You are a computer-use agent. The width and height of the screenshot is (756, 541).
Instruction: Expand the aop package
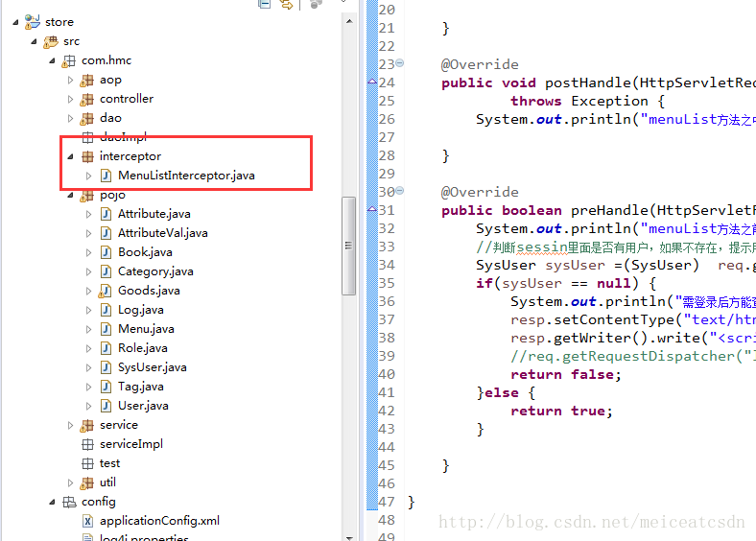[x=70, y=80]
